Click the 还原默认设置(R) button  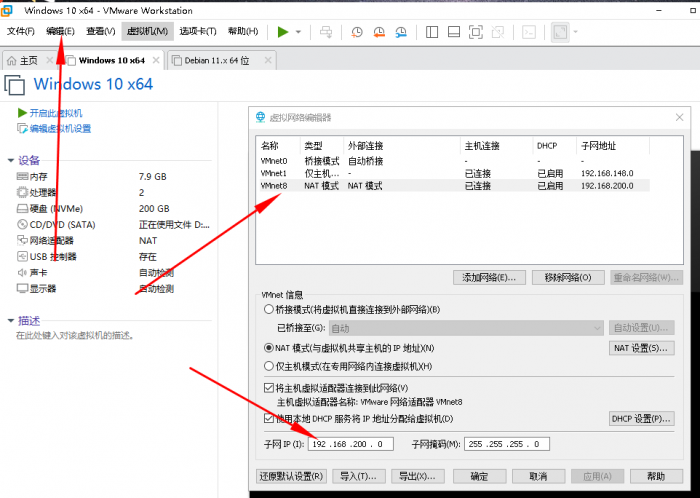(291, 476)
